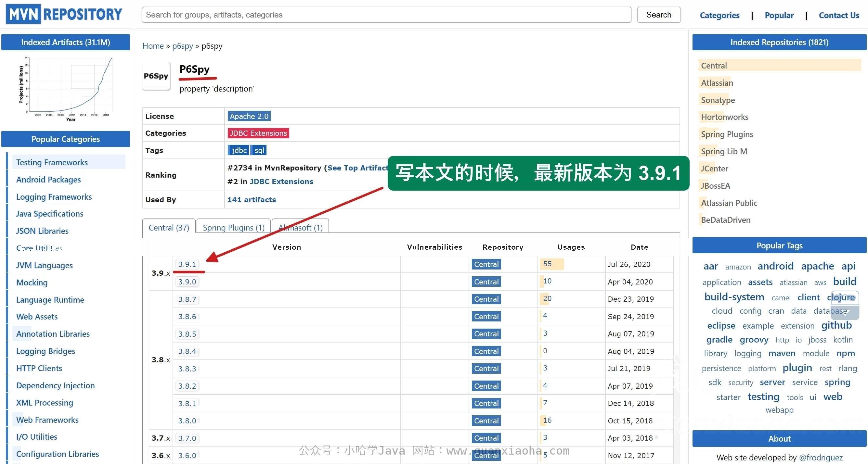Open the 141 artifacts used-by link
868x464 pixels.
252,200
